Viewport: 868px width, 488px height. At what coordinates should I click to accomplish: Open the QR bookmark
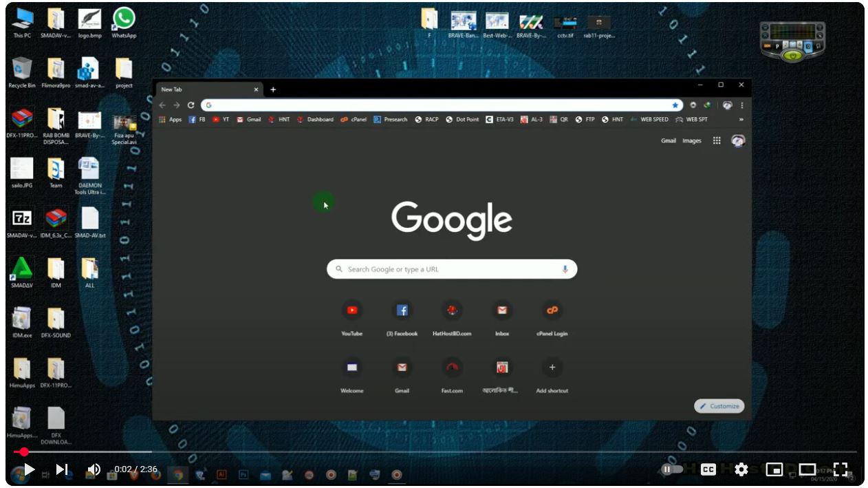[558, 120]
